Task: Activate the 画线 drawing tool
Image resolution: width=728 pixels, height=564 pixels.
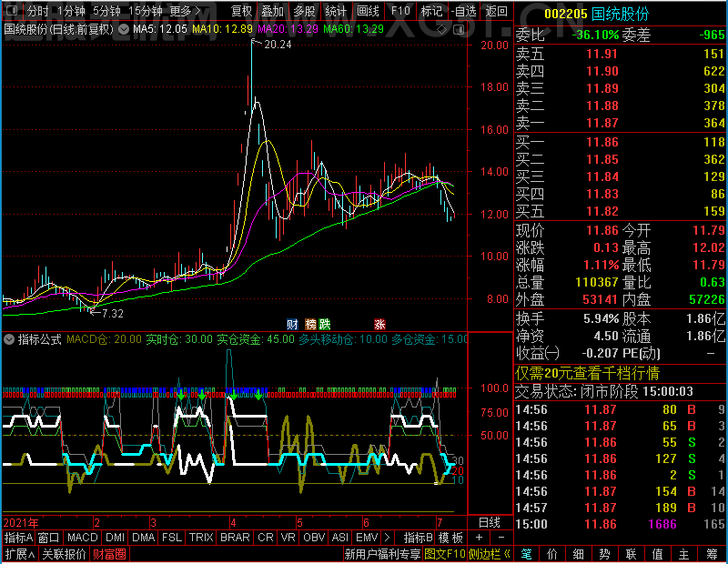Action: pyautogui.click(x=368, y=11)
